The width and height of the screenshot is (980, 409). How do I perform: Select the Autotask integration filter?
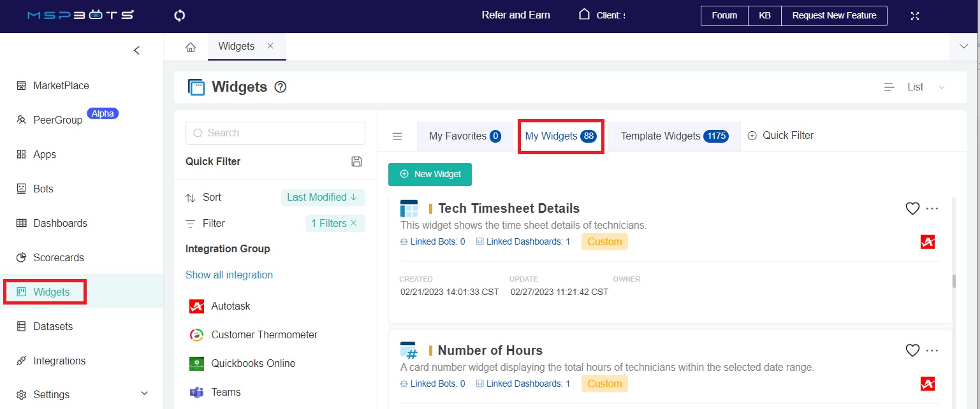pyautogui.click(x=230, y=306)
